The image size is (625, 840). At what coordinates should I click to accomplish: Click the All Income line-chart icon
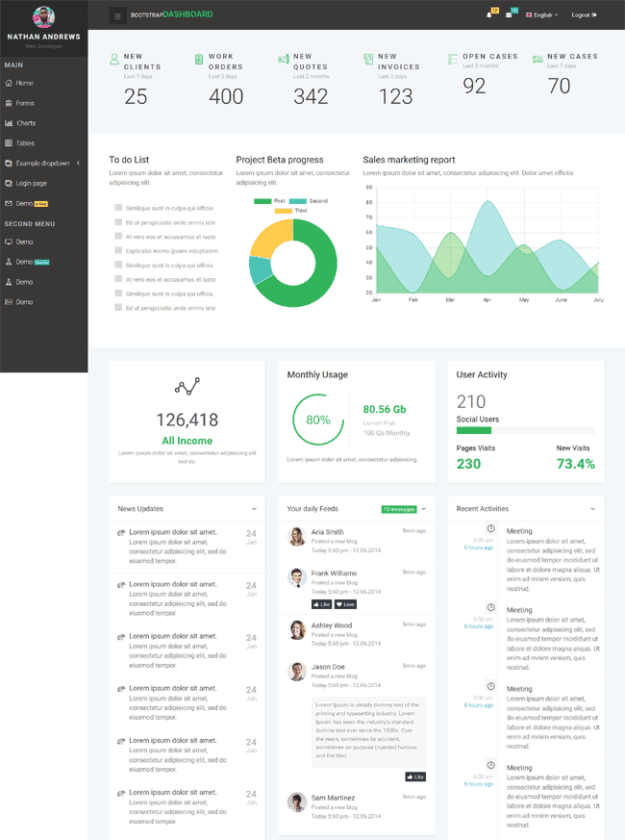pos(187,386)
